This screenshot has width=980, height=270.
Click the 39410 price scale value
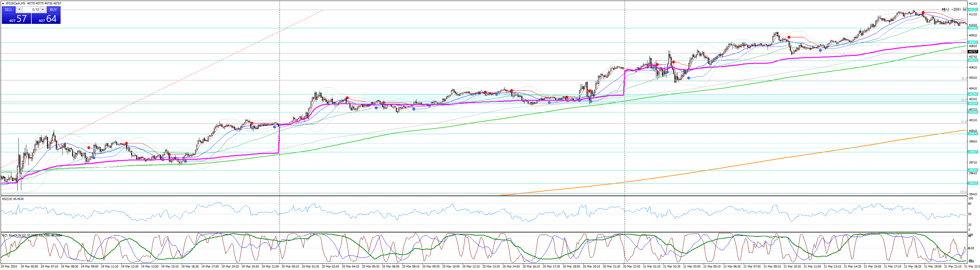coord(973,194)
